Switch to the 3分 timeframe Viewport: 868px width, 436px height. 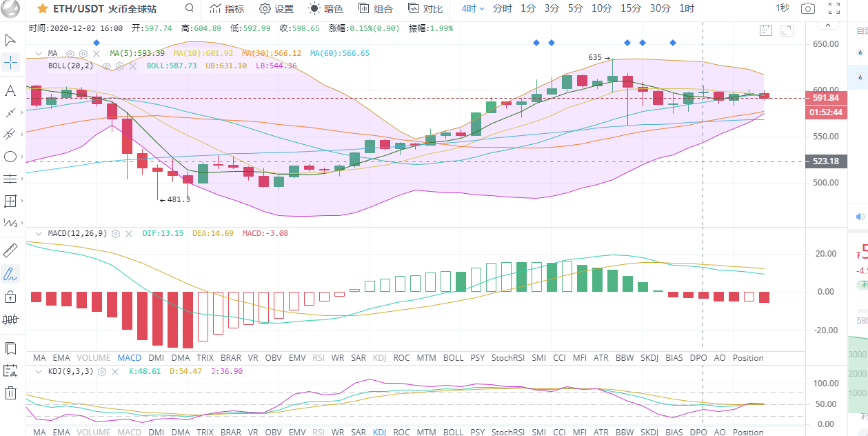(552, 9)
